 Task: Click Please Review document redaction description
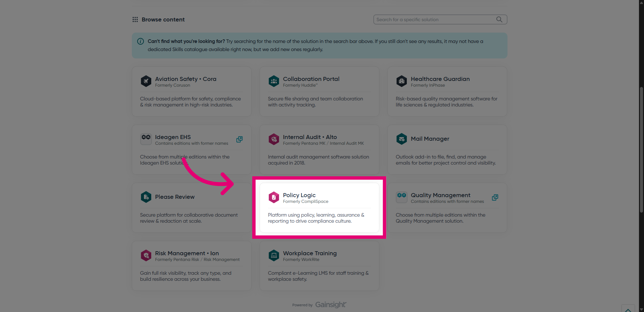point(189,218)
